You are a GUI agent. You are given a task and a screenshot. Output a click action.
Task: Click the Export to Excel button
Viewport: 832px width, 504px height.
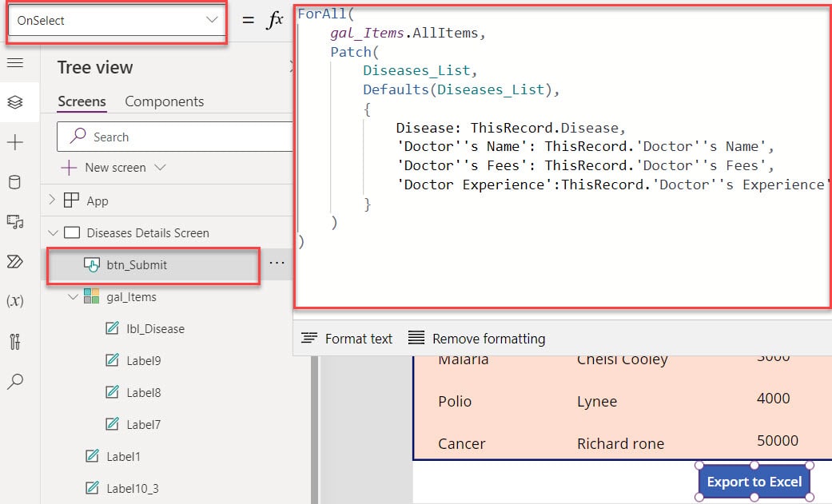754,481
